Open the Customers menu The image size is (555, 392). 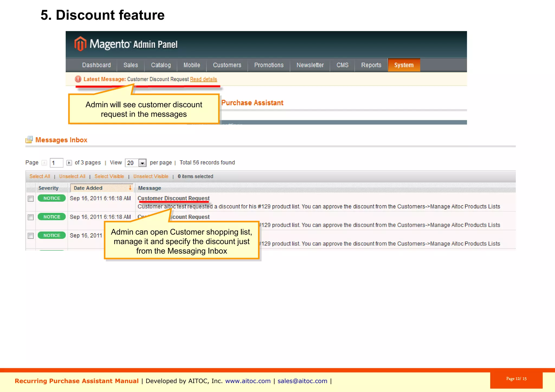click(227, 65)
